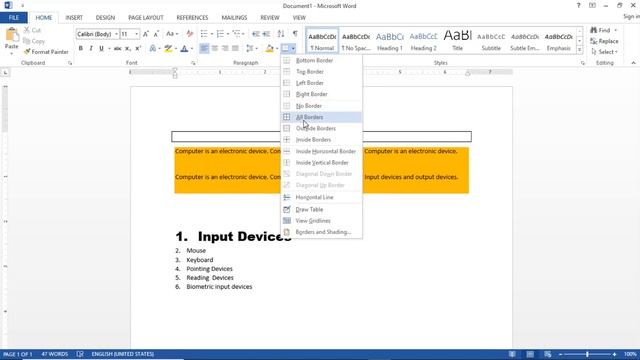The height and width of the screenshot is (360, 640).
Task: Open Word Help question mark
Action: (578, 6)
